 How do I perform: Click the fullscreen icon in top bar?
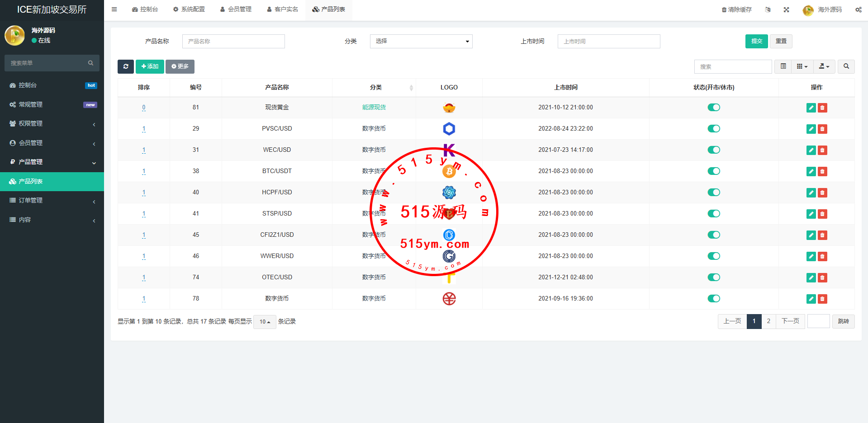click(x=786, y=9)
